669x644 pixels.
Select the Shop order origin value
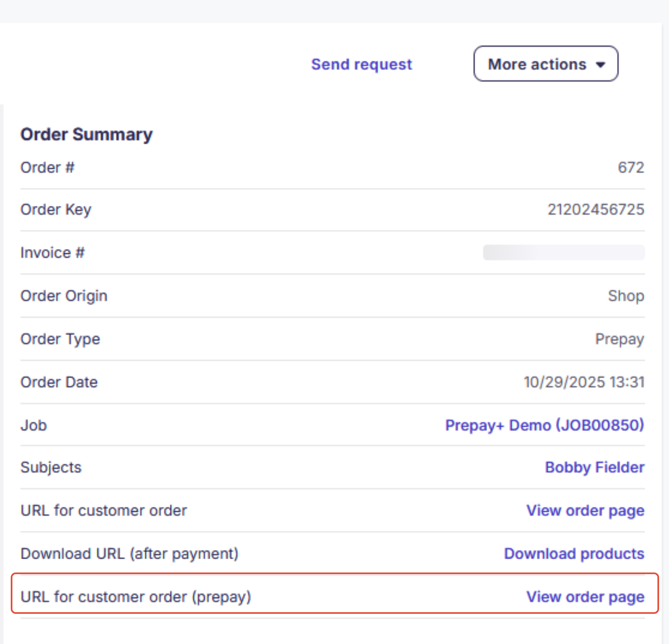tap(626, 296)
